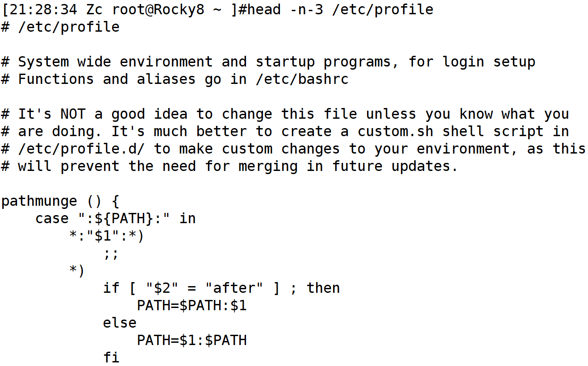Click the 'then' keyword
Viewport: 588px width, 366px height.
(324, 288)
